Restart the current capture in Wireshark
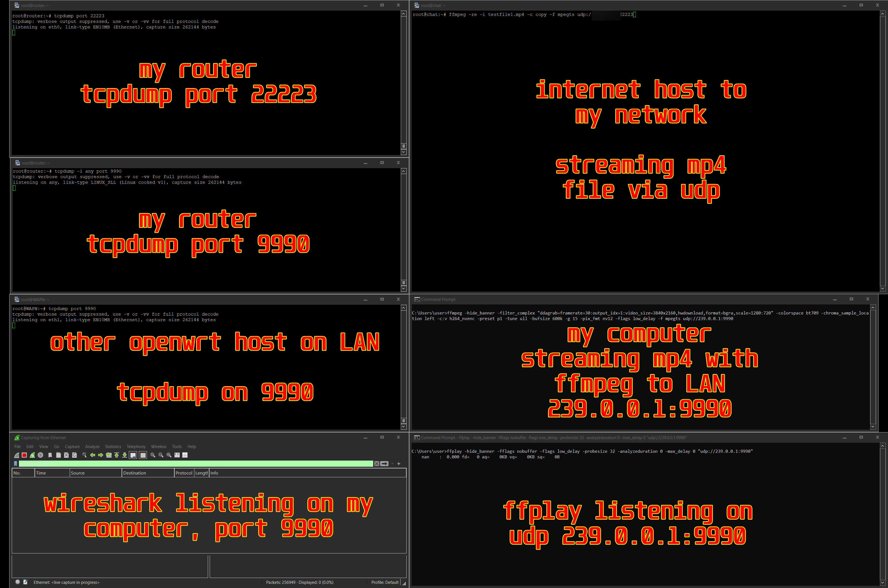The height and width of the screenshot is (588, 888). [32, 455]
